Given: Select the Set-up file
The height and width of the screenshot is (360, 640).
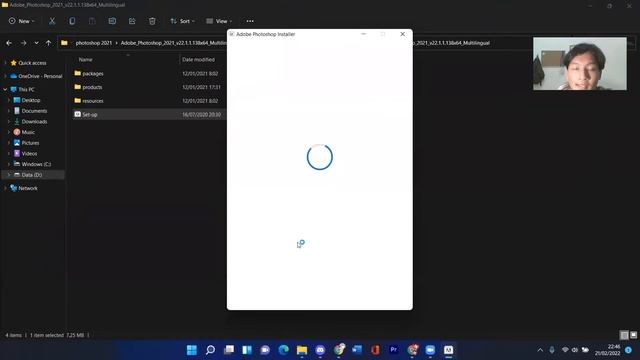Looking at the screenshot, I should (89, 115).
